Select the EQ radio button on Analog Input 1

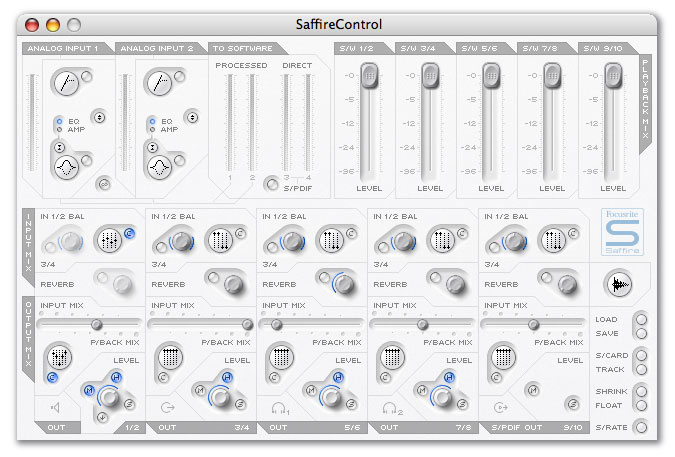coord(60,121)
